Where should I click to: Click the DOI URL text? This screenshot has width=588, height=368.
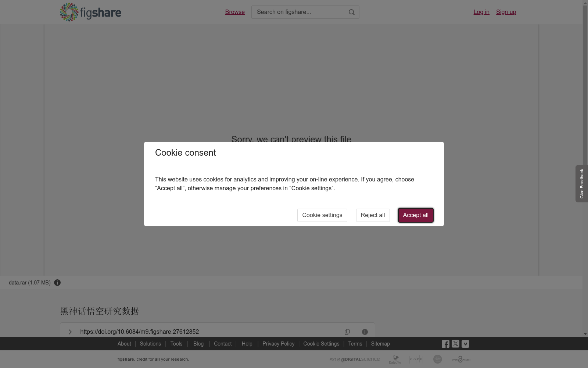(140, 332)
